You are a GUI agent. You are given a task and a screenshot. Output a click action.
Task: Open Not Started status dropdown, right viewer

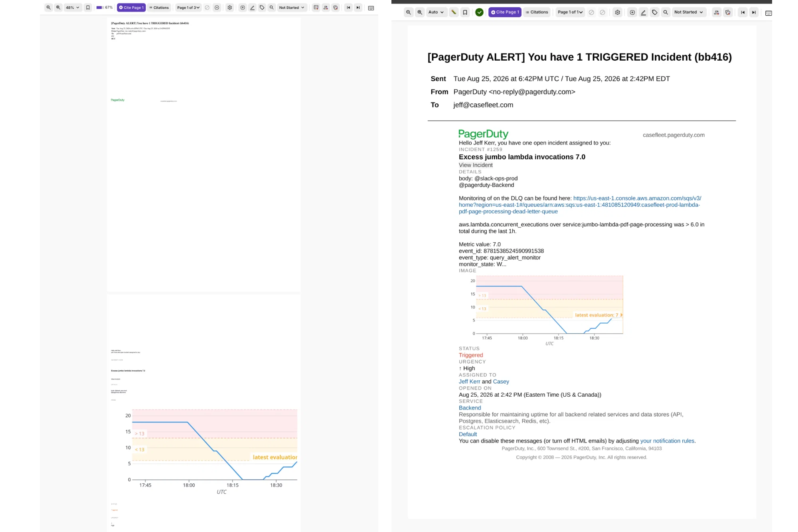pos(689,12)
